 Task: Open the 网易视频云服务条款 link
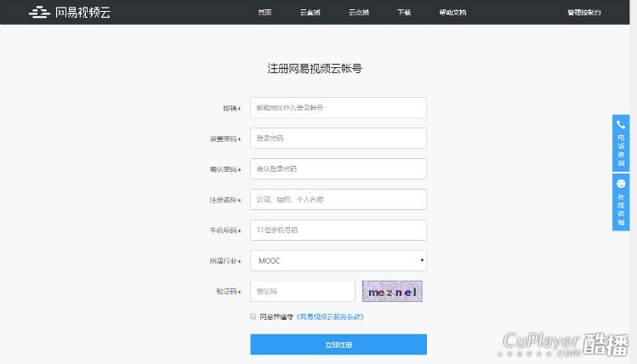pos(331,316)
